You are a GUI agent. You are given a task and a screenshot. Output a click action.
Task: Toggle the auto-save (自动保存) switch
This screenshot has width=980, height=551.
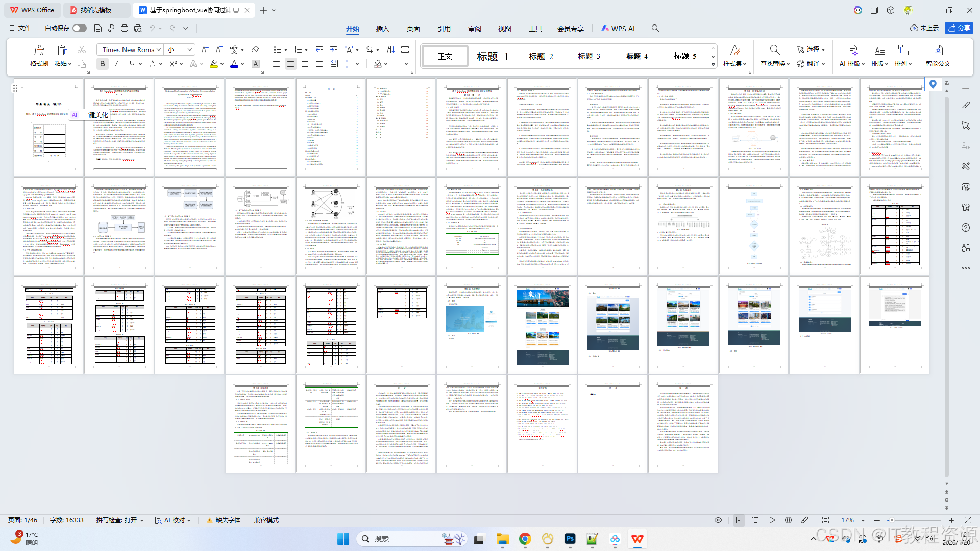tap(79, 28)
